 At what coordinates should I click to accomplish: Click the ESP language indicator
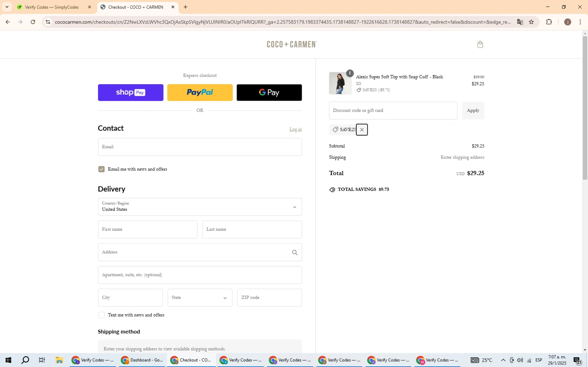[x=539, y=360]
